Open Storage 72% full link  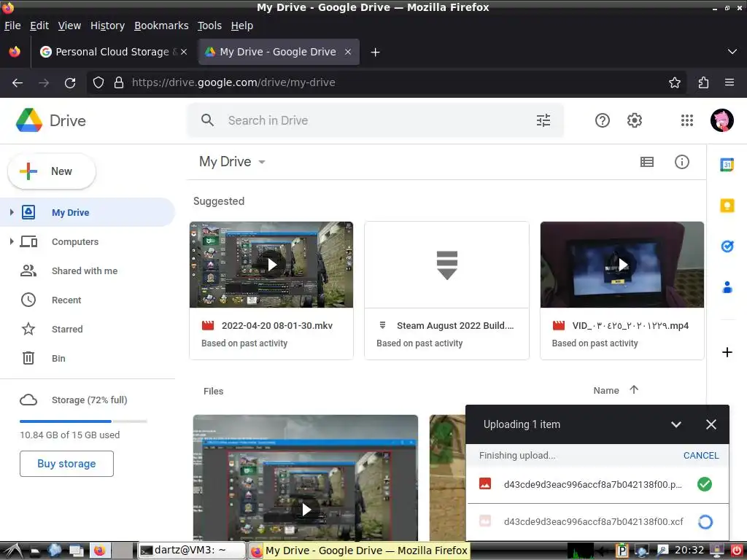coord(89,400)
